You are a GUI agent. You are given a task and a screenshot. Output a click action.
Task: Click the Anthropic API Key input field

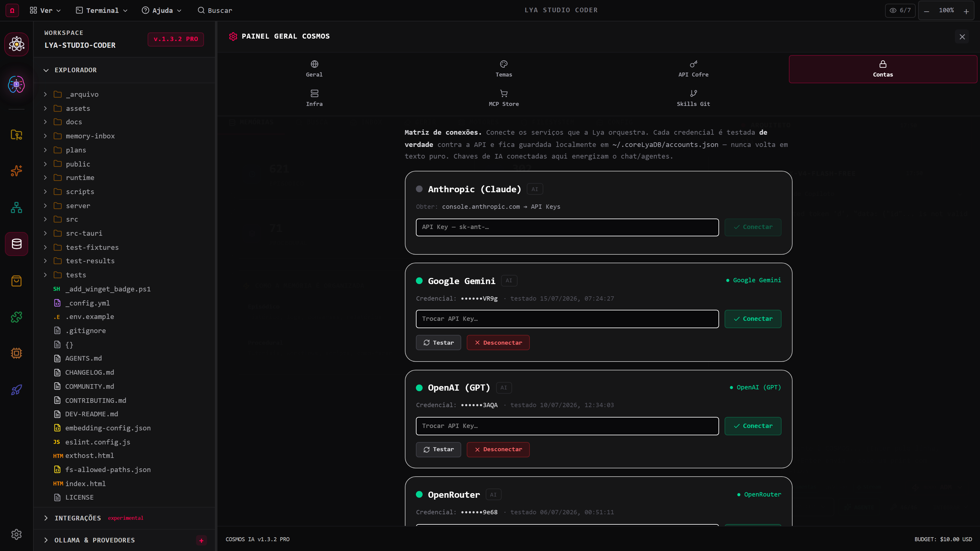click(567, 227)
